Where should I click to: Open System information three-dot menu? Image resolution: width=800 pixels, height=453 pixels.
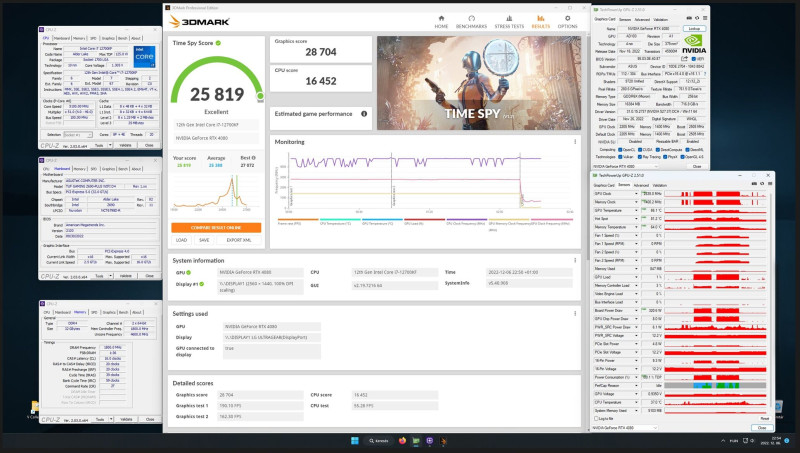pyautogui.click(x=575, y=260)
